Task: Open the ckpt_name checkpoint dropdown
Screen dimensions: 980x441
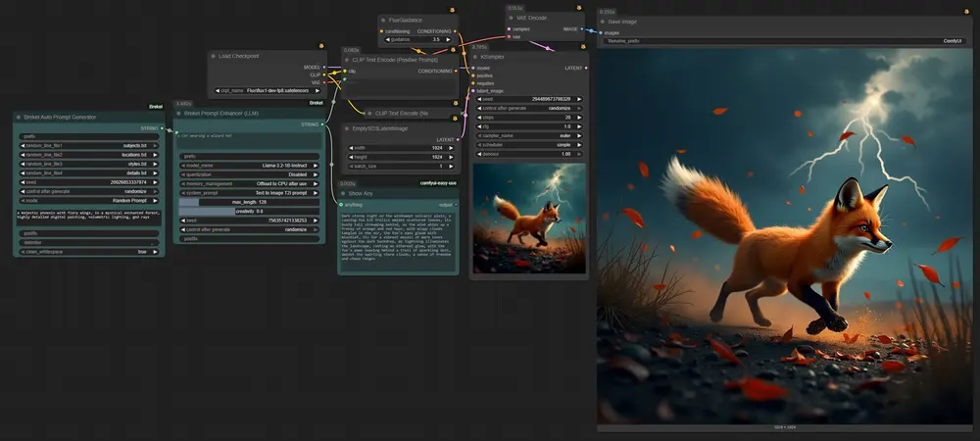Action: pos(266,89)
